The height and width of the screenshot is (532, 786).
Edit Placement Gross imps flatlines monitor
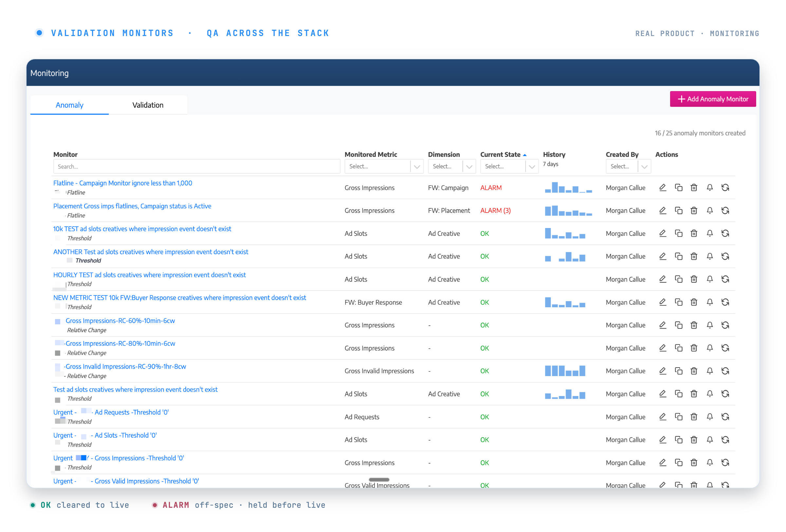tap(663, 211)
